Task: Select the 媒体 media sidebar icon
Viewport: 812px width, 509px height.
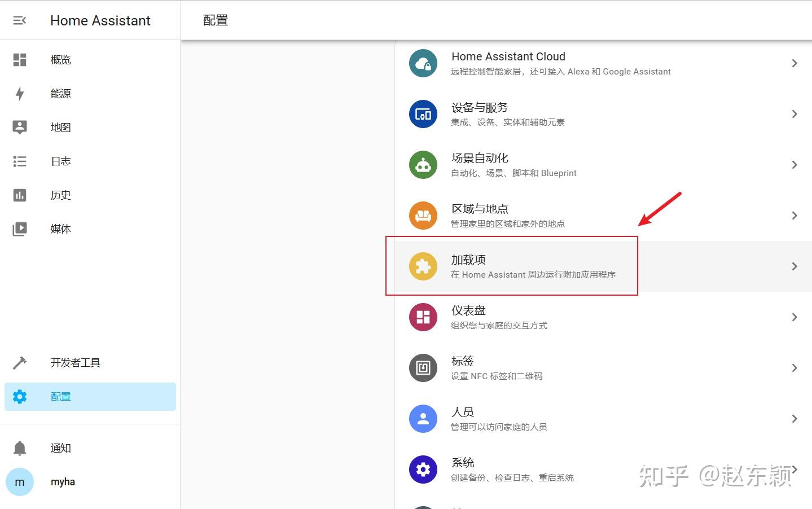Action: pyautogui.click(x=20, y=229)
